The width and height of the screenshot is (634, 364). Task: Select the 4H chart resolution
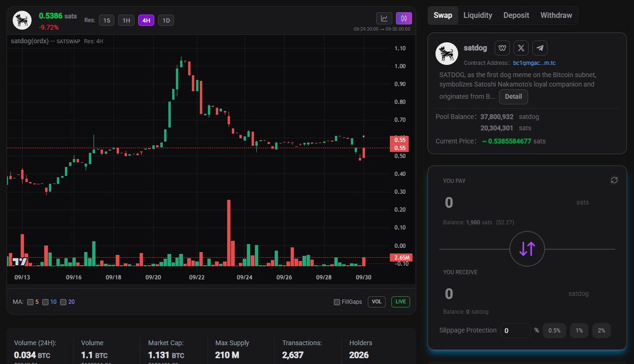pos(146,21)
